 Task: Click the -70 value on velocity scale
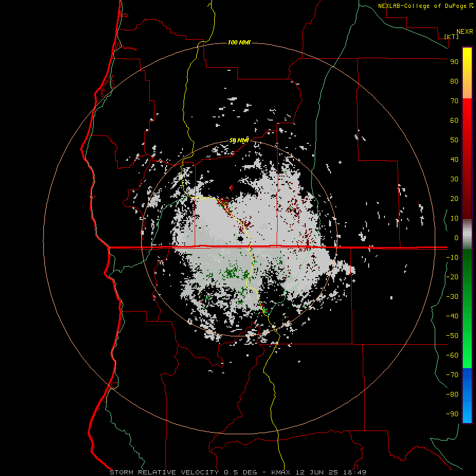pyautogui.click(x=452, y=375)
